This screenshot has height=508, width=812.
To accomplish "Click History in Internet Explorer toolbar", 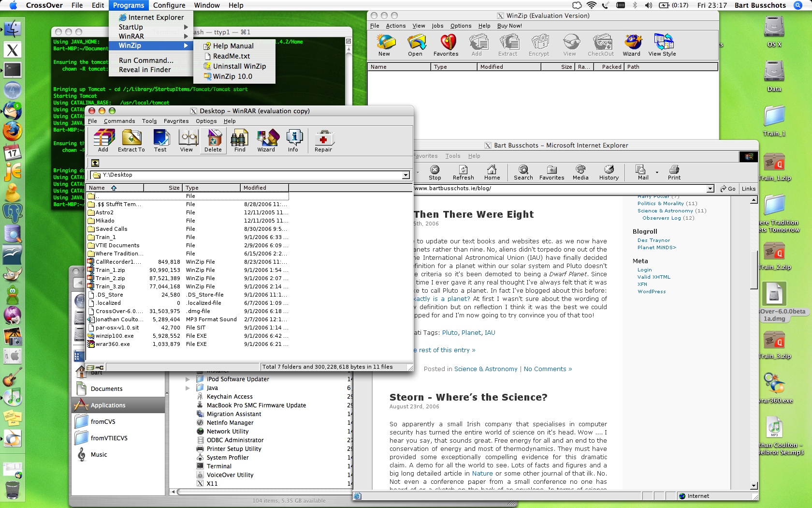I will pyautogui.click(x=609, y=172).
